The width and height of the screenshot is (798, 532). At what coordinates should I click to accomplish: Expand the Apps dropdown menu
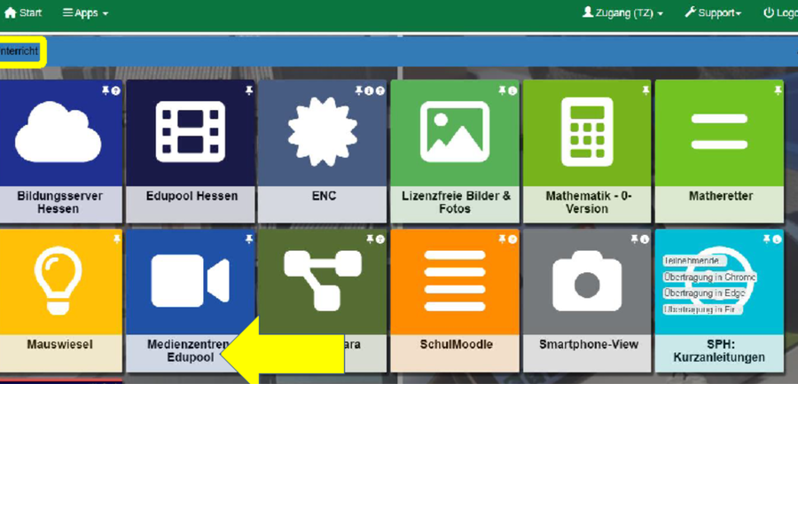pyautogui.click(x=86, y=13)
